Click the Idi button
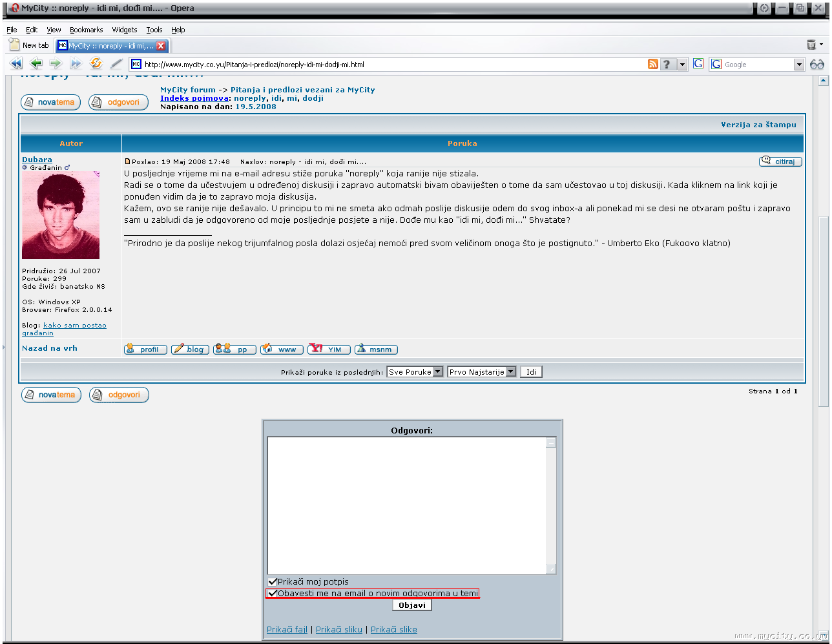This screenshot has width=832, height=644. tap(531, 371)
